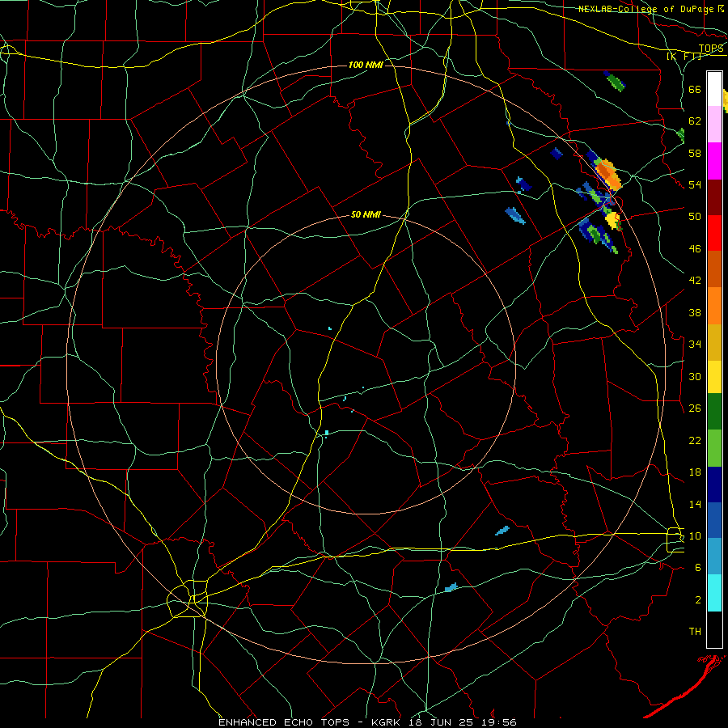This screenshot has height=728, width=728.
Task: Click the large orange storm cell echo
Action: [x=607, y=175]
